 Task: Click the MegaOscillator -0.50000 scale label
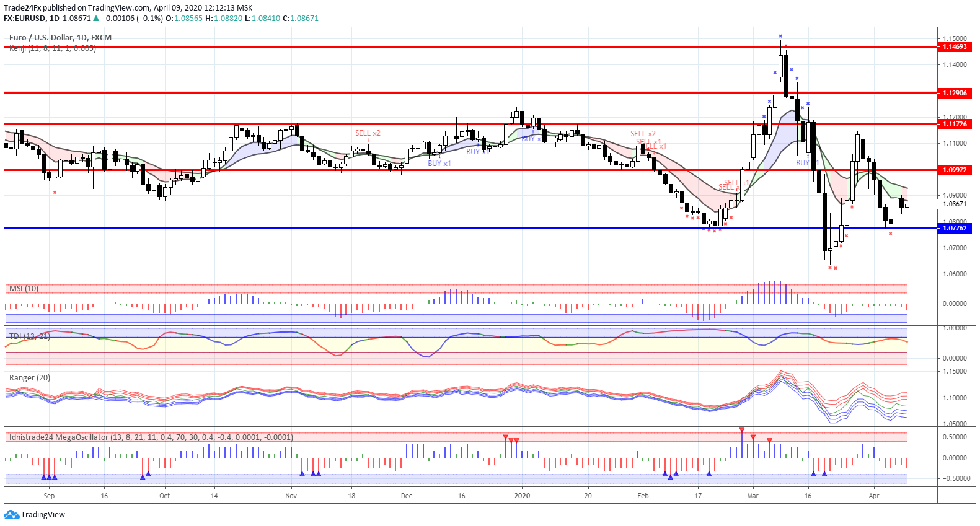pos(955,479)
